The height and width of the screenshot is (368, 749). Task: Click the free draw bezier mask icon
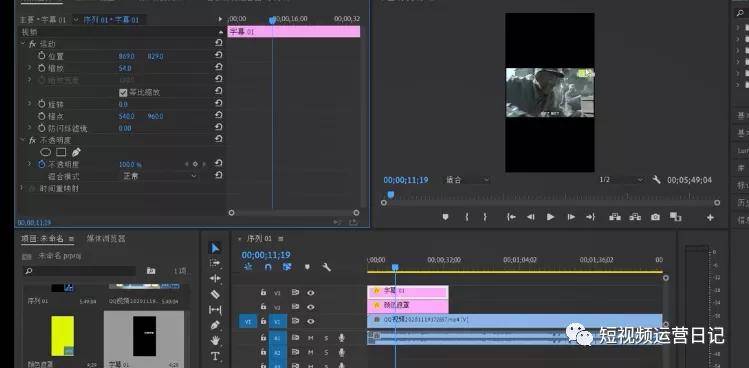coord(76,152)
